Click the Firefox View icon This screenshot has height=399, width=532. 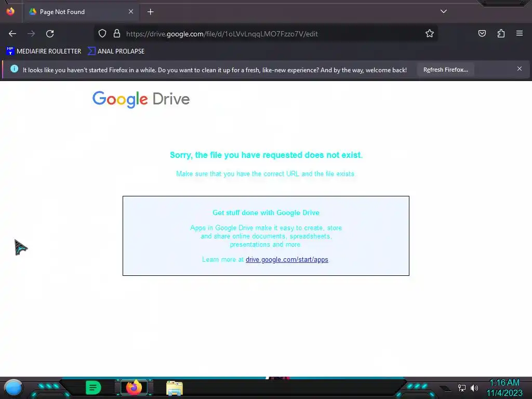pyautogui.click(x=10, y=11)
